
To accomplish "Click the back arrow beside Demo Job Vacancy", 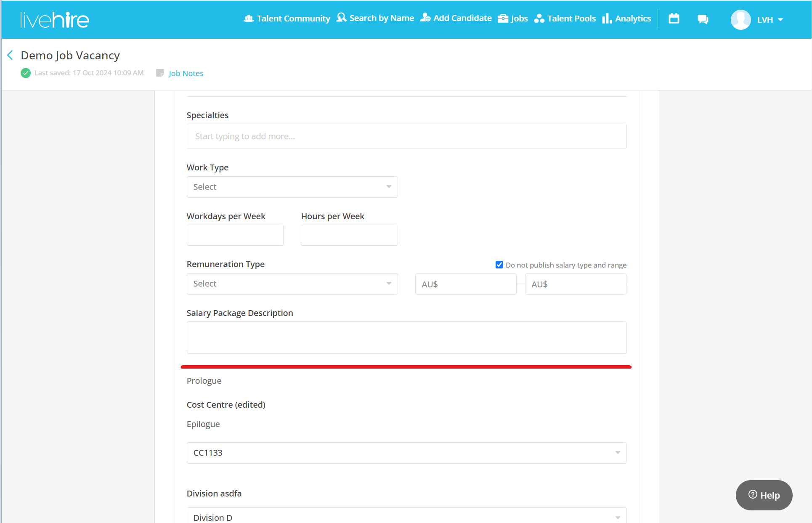I will [10, 55].
